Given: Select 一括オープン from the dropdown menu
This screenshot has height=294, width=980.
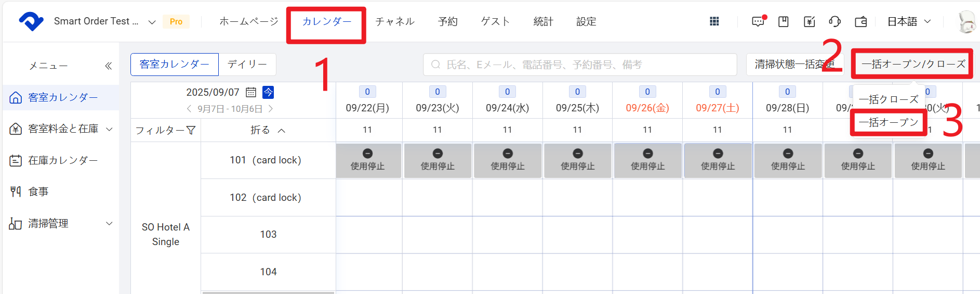Looking at the screenshot, I should tap(889, 122).
